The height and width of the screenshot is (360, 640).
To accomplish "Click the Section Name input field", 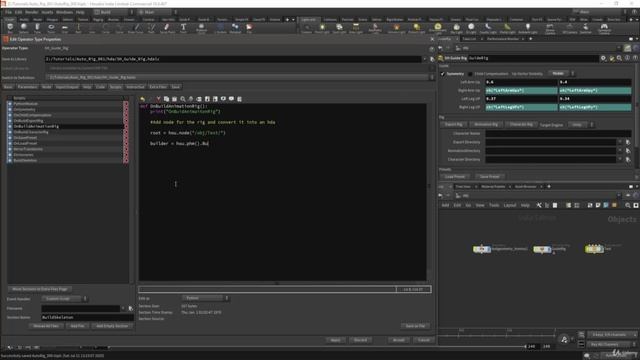I will 87,317.
